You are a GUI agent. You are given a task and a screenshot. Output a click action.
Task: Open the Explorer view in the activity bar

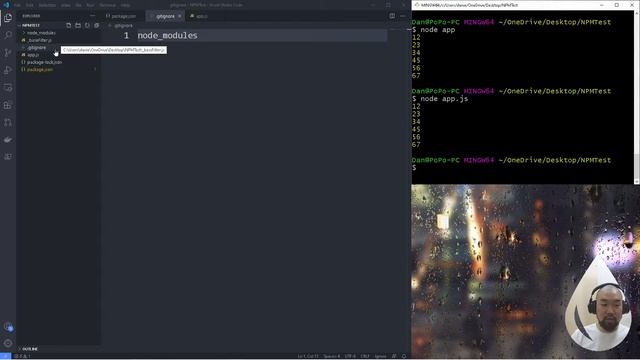(8, 18)
